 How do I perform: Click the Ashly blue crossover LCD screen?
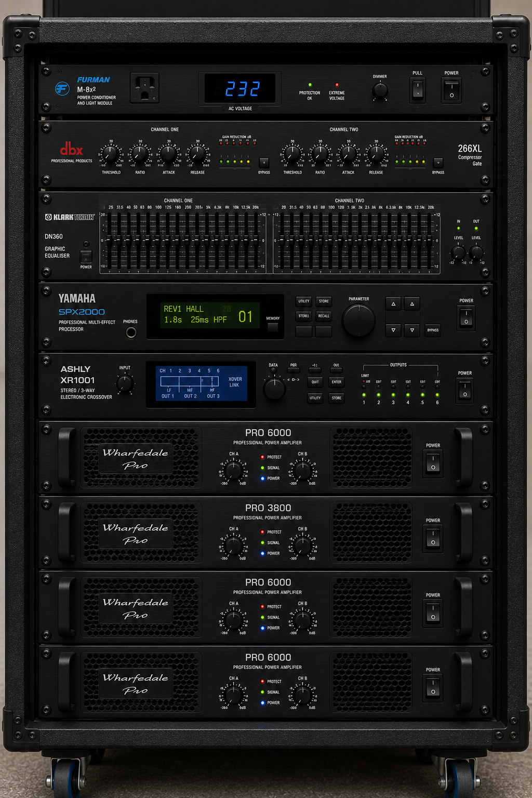(202, 383)
